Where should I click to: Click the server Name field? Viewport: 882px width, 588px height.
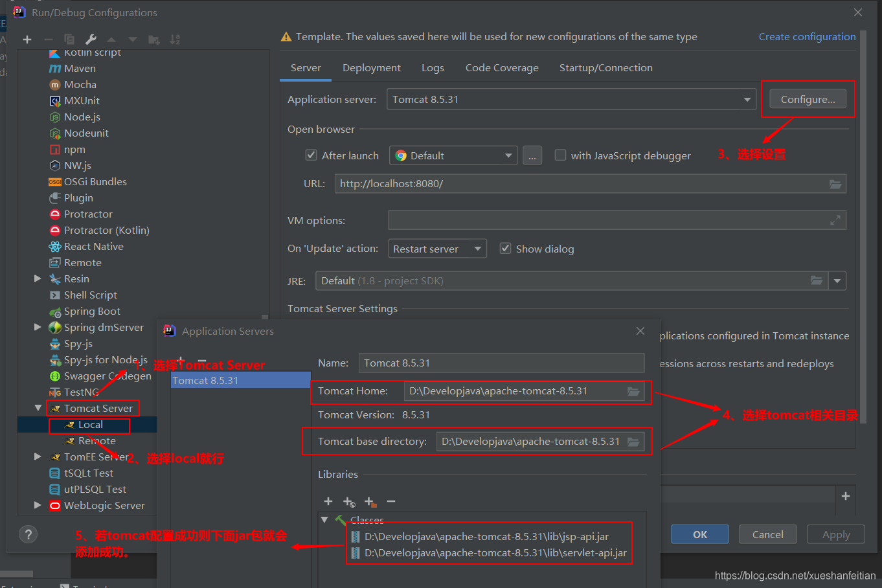(x=501, y=363)
